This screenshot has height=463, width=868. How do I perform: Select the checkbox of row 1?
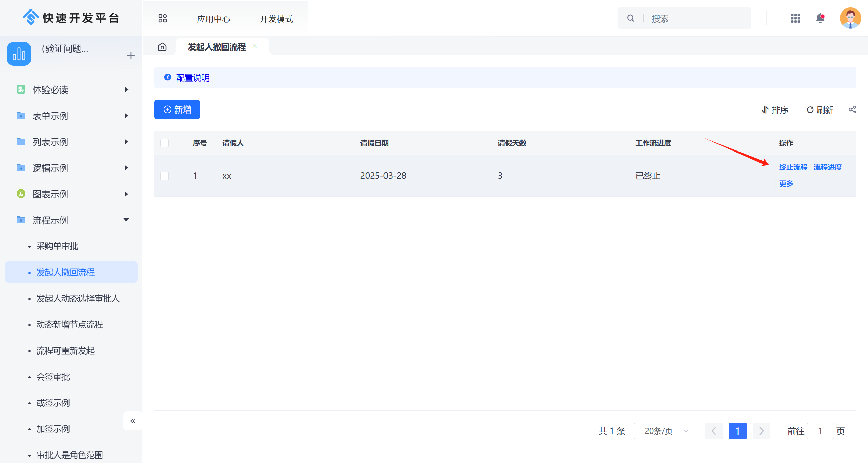(164, 176)
